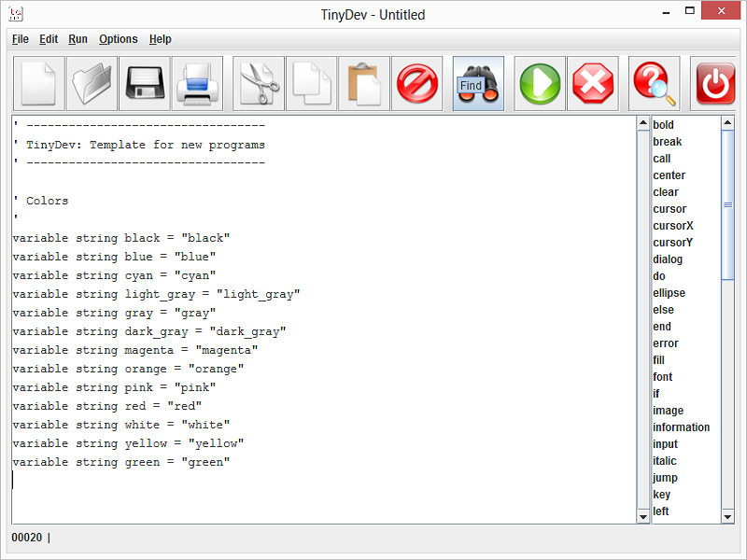Click the red power button icon

(713, 84)
